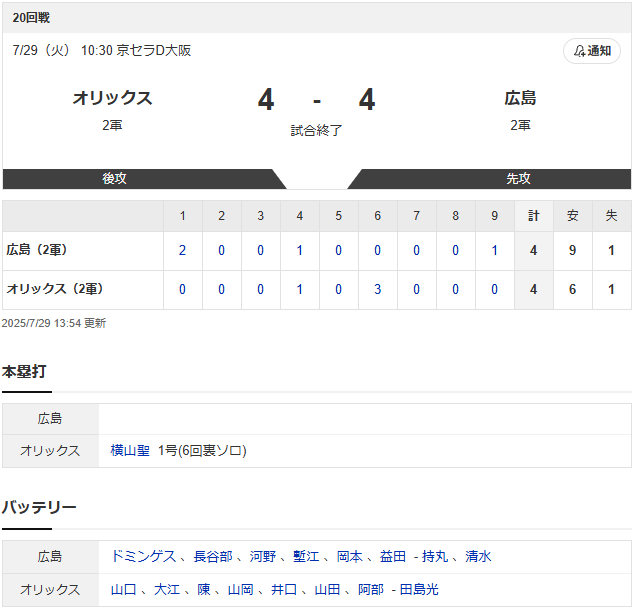Open 横山聖 home run player link

[x=130, y=450]
